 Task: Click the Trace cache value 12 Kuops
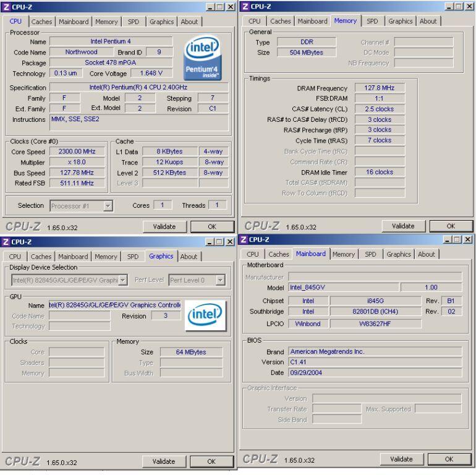point(170,162)
